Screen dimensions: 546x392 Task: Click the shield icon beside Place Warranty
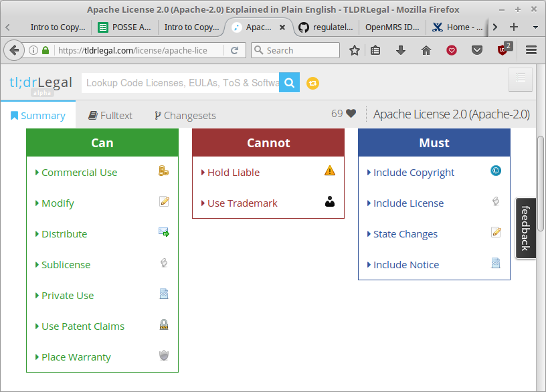(x=164, y=355)
